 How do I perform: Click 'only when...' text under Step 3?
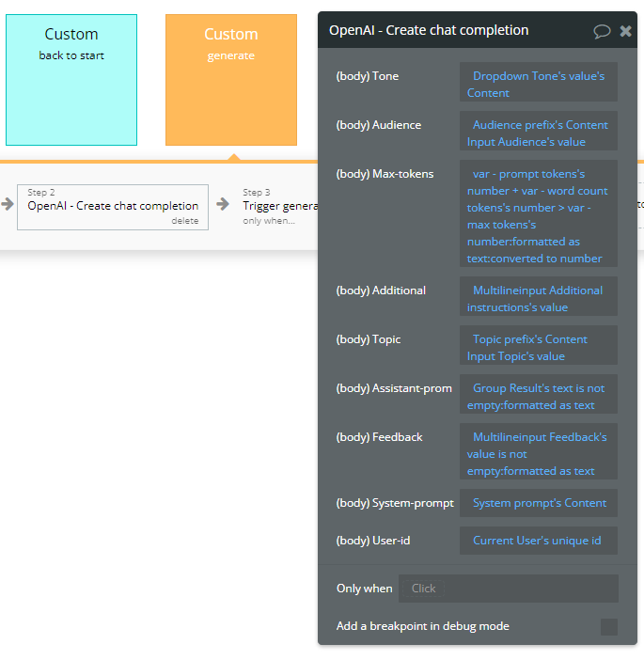pos(269,221)
